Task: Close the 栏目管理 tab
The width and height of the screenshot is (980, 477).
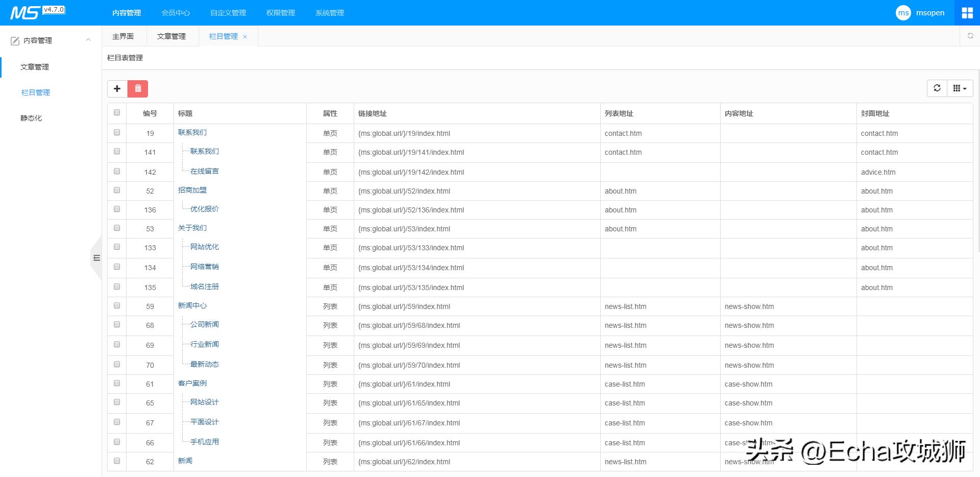Action: (x=245, y=37)
